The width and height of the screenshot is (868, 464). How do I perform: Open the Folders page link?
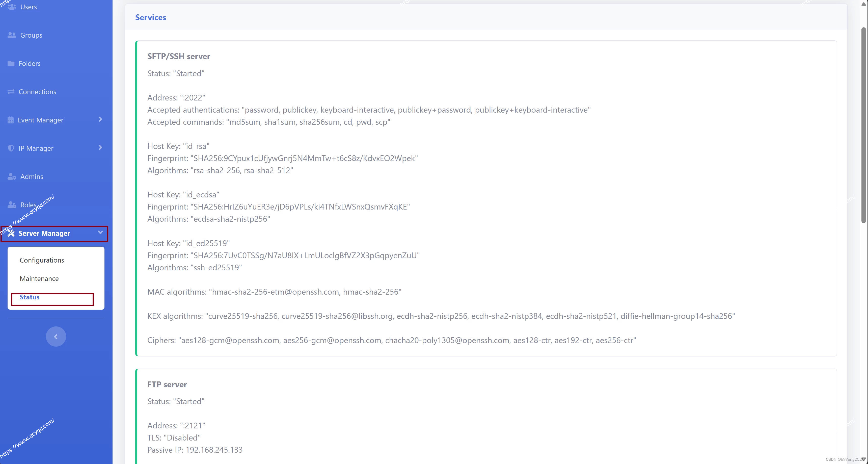pos(30,63)
